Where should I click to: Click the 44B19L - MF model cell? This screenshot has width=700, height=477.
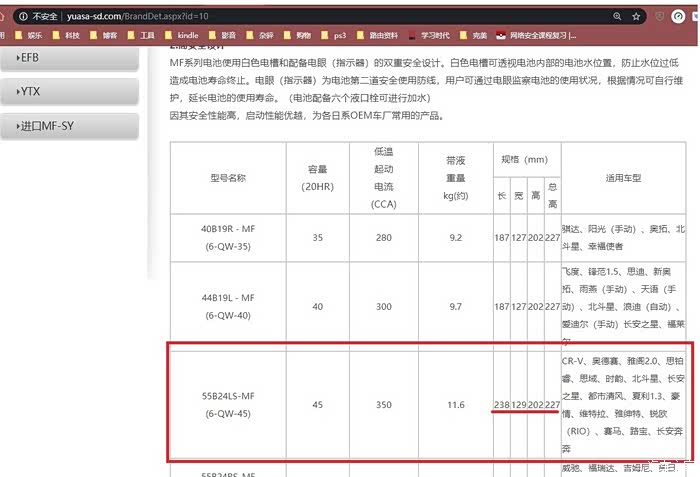pyautogui.click(x=228, y=306)
